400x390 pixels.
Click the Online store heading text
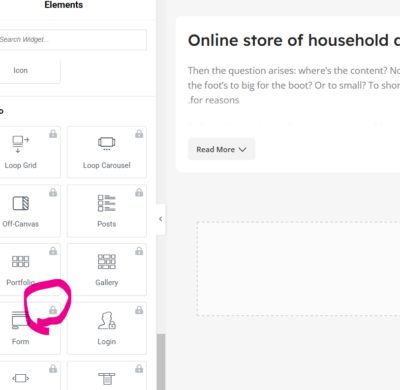click(294, 41)
